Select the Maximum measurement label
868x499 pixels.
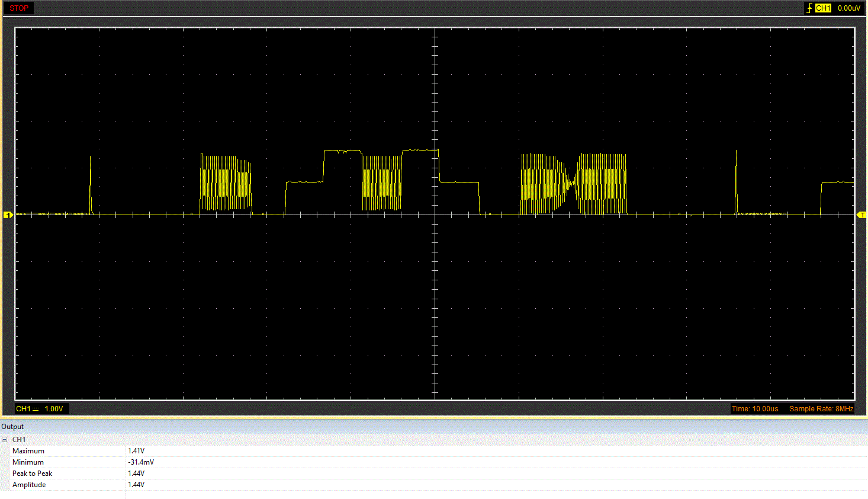[28, 451]
